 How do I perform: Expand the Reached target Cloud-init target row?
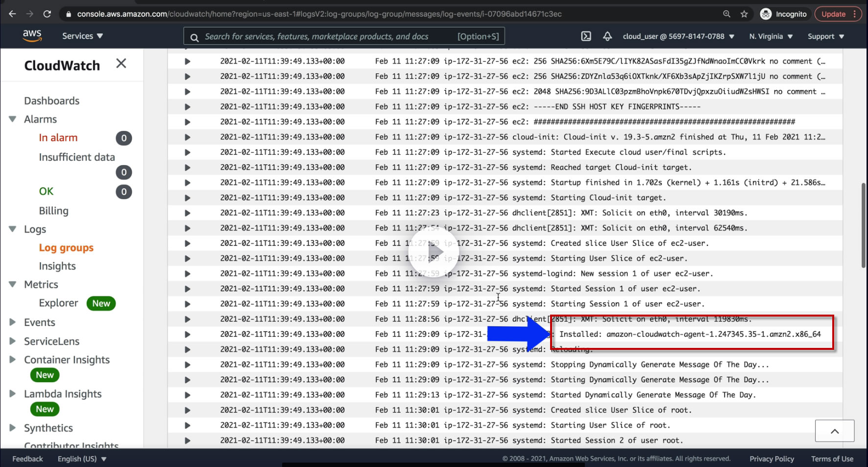(187, 168)
